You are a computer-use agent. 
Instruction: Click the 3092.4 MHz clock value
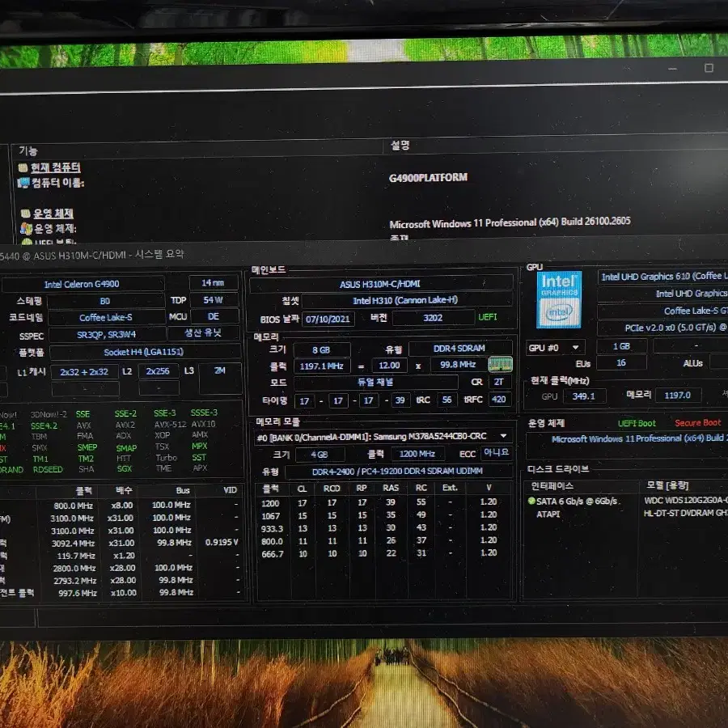click(73, 544)
